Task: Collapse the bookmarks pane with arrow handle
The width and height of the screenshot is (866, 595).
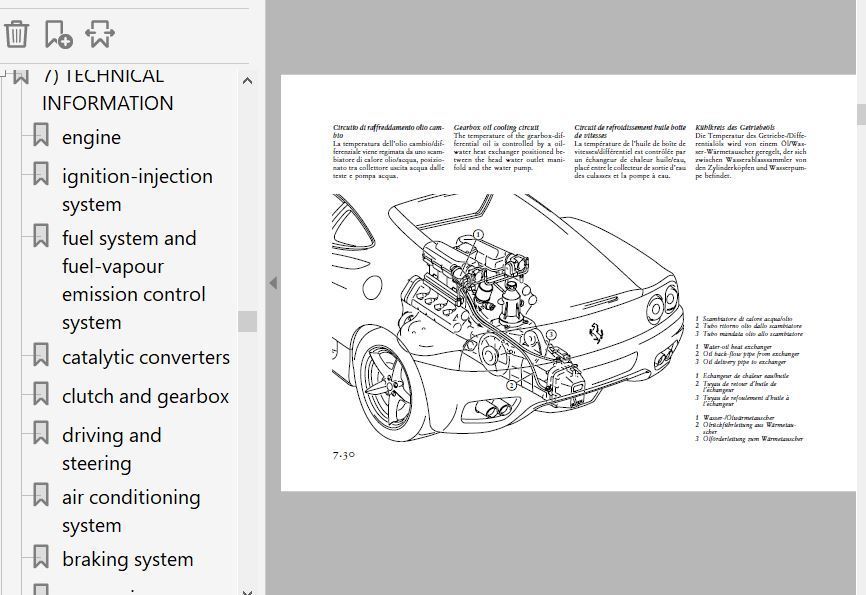Action: tap(273, 283)
